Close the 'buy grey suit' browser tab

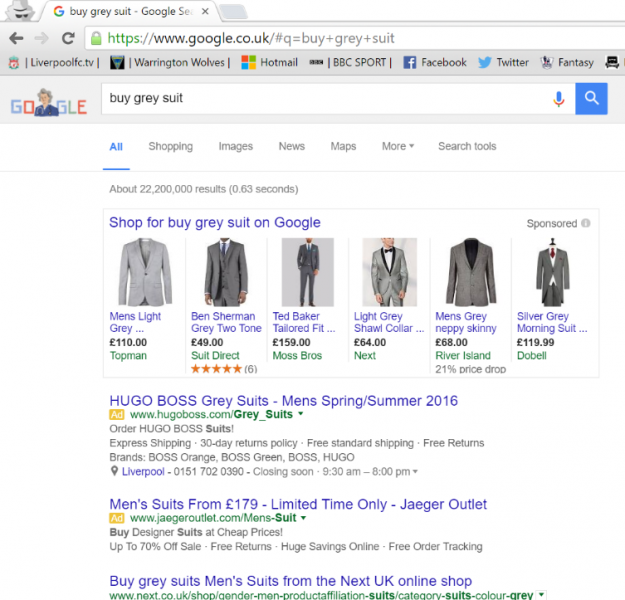pos(205,12)
